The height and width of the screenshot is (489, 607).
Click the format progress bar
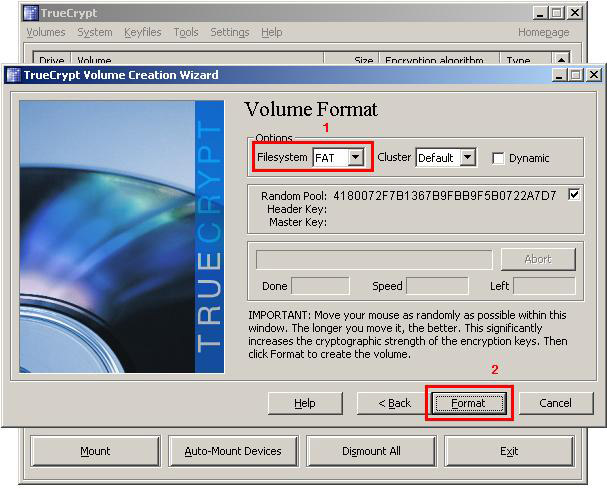click(374, 259)
